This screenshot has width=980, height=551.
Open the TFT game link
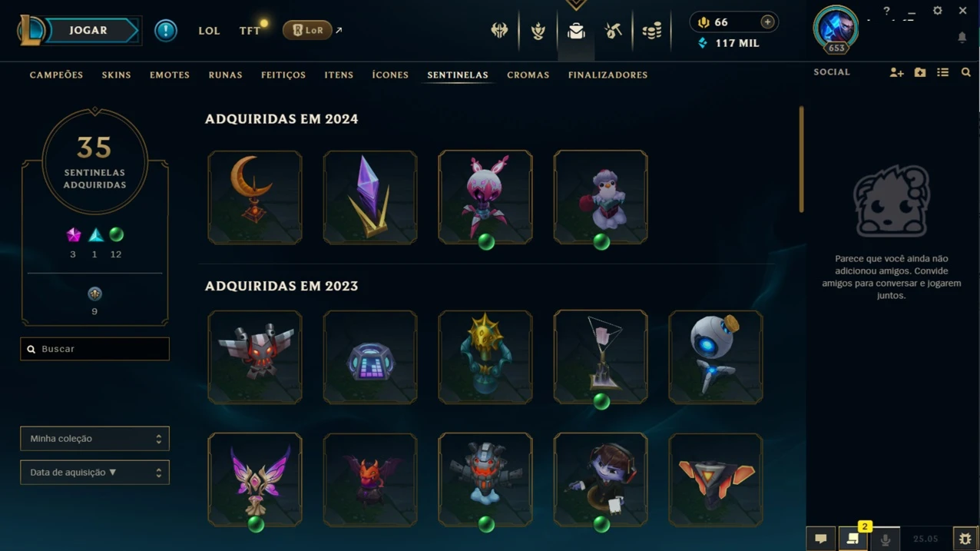(x=250, y=31)
